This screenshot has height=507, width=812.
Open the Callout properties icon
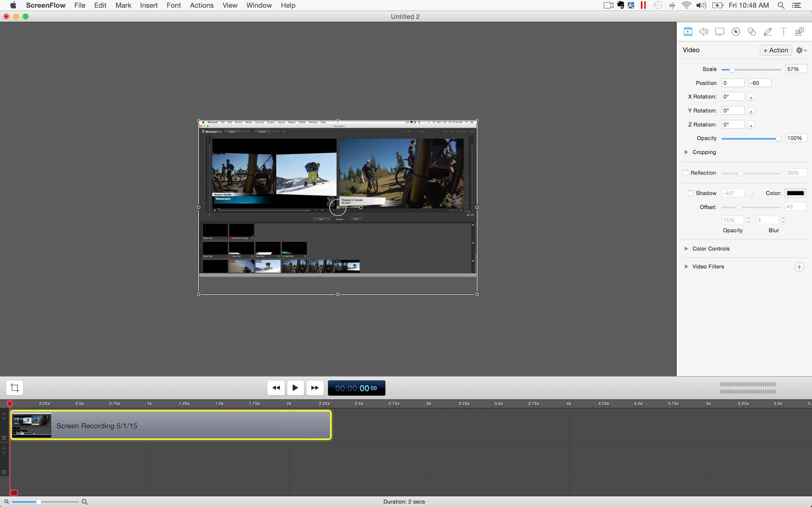(x=736, y=32)
